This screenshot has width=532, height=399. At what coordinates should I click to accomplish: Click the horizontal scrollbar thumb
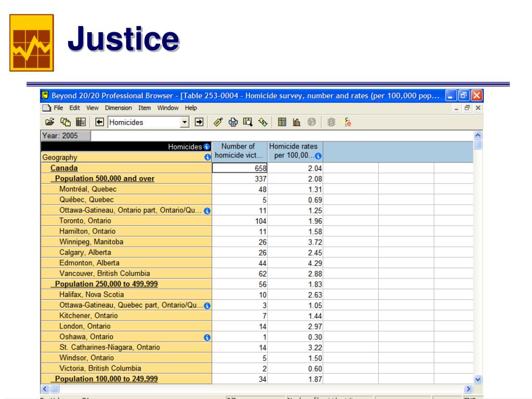(x=55, y=389)
